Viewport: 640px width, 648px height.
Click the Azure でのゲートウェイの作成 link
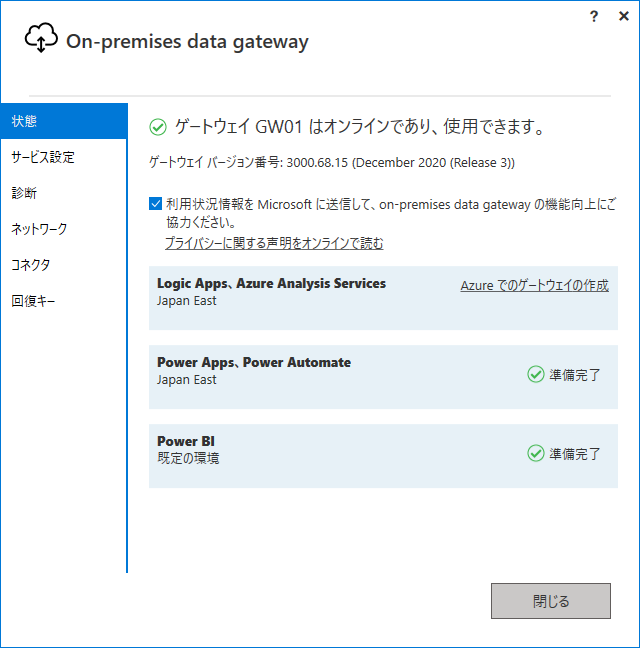[535, 285]
